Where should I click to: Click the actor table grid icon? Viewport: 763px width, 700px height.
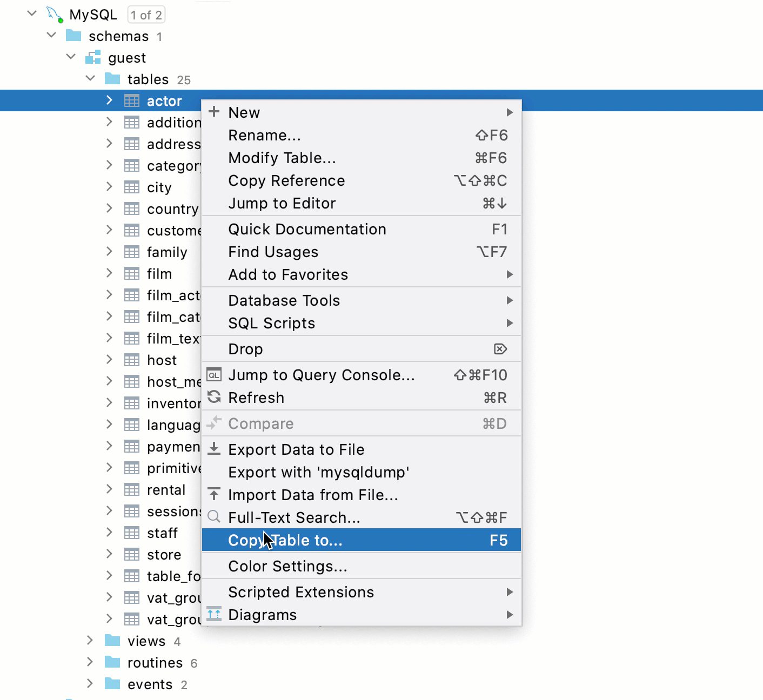click(x=131, y=100)
